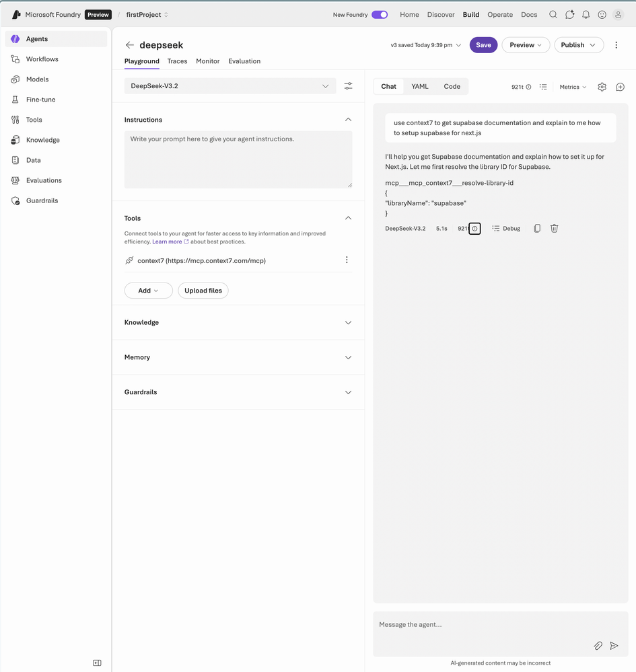Toggle the New Foundry switch
Screen dimensions: 636x672
(380, 15)
